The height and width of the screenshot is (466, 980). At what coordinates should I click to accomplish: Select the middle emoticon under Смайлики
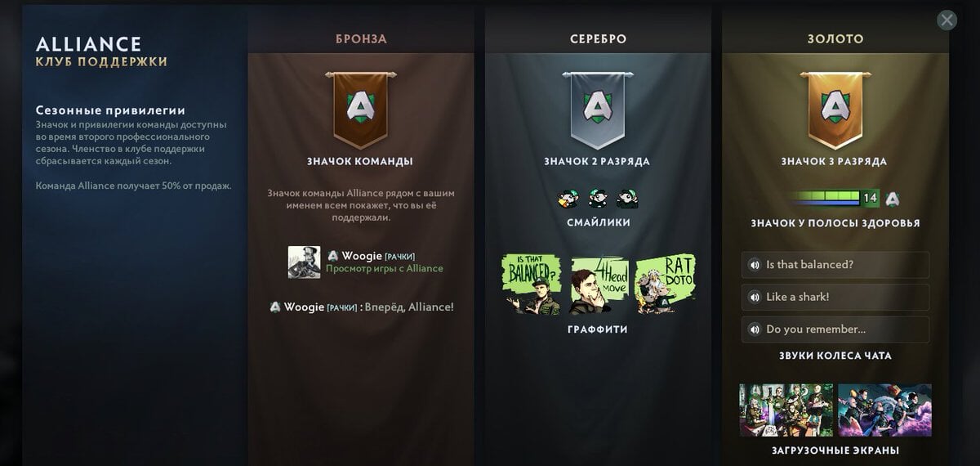click(x=598, y=198)
